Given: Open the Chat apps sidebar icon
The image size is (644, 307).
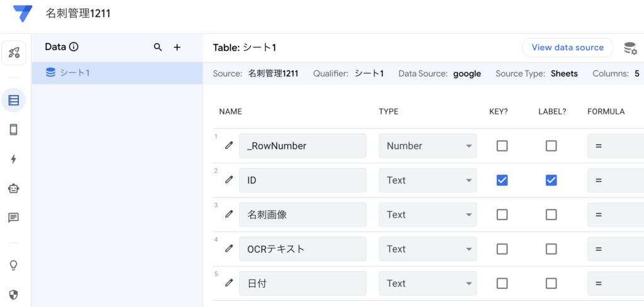Looking at the screenshot, I should click(x=14, y=218).
